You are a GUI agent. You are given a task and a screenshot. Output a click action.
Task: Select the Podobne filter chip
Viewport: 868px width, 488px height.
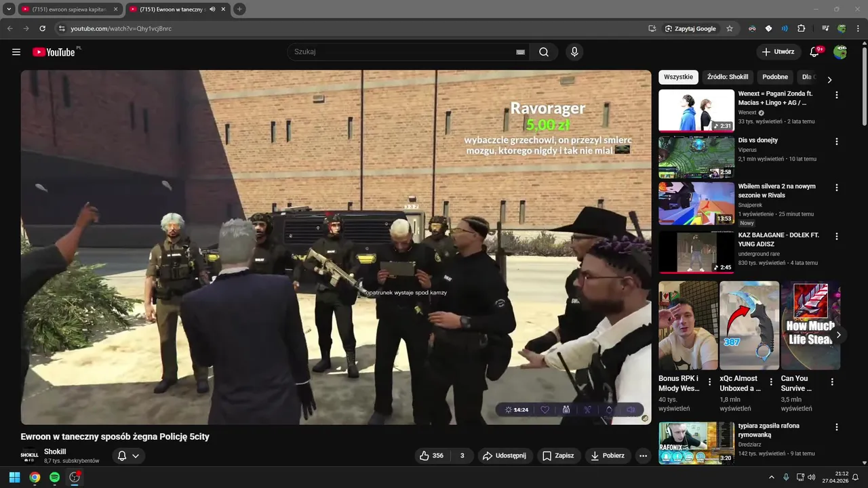coord(774,77)
